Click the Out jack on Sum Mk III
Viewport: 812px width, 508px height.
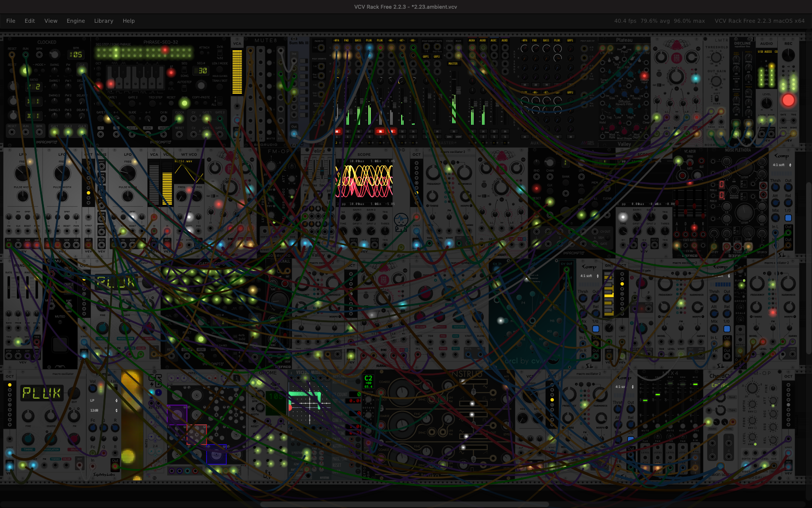[294, 134]
